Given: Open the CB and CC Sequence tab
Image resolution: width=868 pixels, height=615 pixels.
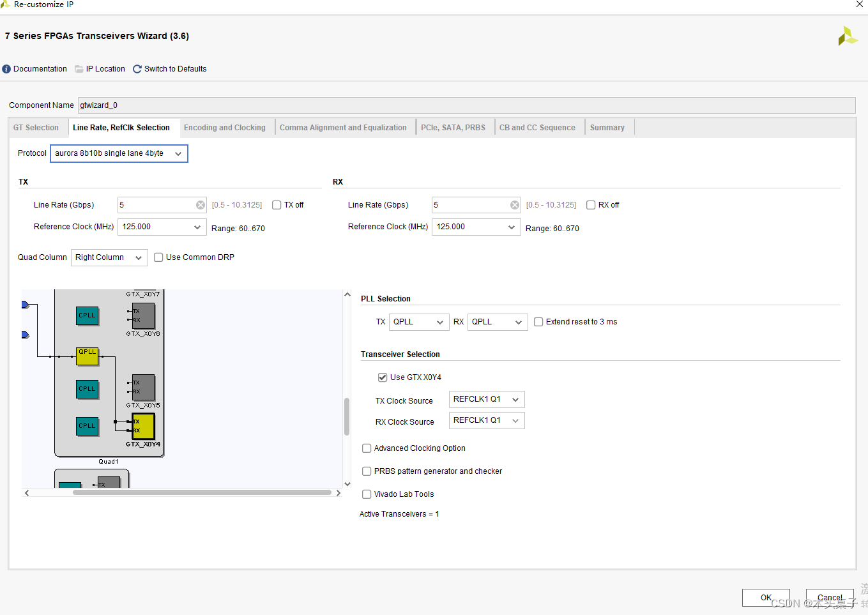Looking at the screenshot, I should click(537, 128).
